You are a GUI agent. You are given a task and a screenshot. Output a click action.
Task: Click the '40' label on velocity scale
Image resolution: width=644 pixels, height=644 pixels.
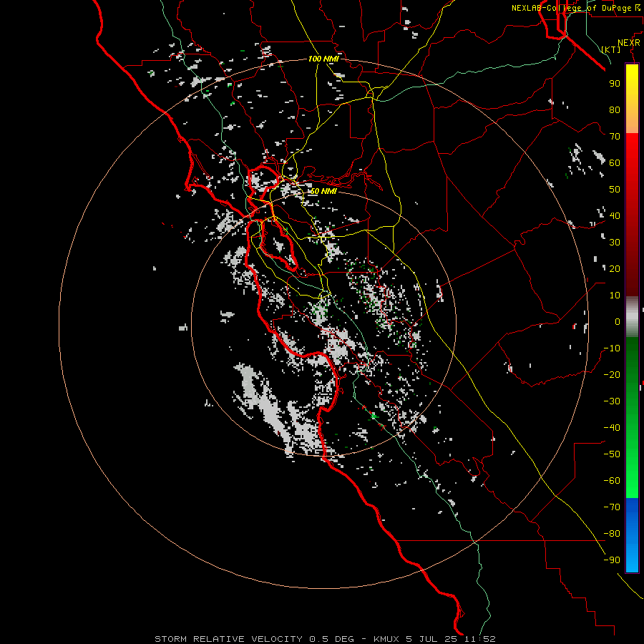(615, 216)
